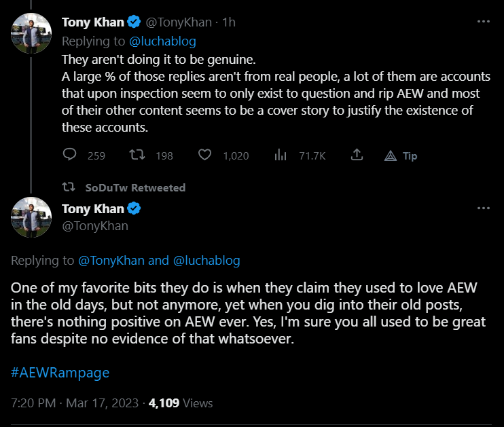Open the @luchablog link in the first reply
This screenshot has width=504, height=427.
pyautogui.click(x=166, y=41)
